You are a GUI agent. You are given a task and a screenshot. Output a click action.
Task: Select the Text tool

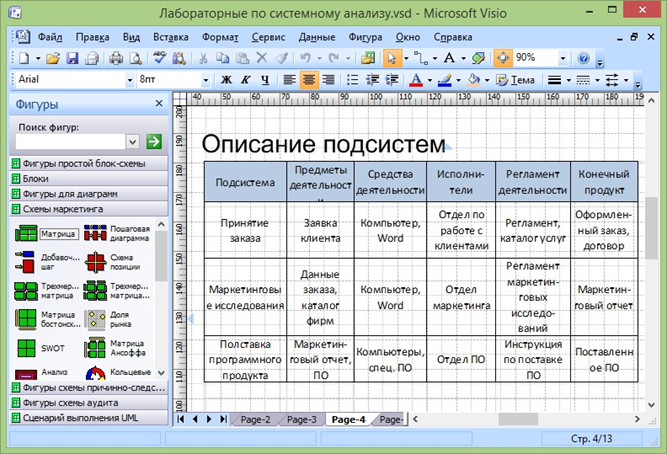pos(449,58)
